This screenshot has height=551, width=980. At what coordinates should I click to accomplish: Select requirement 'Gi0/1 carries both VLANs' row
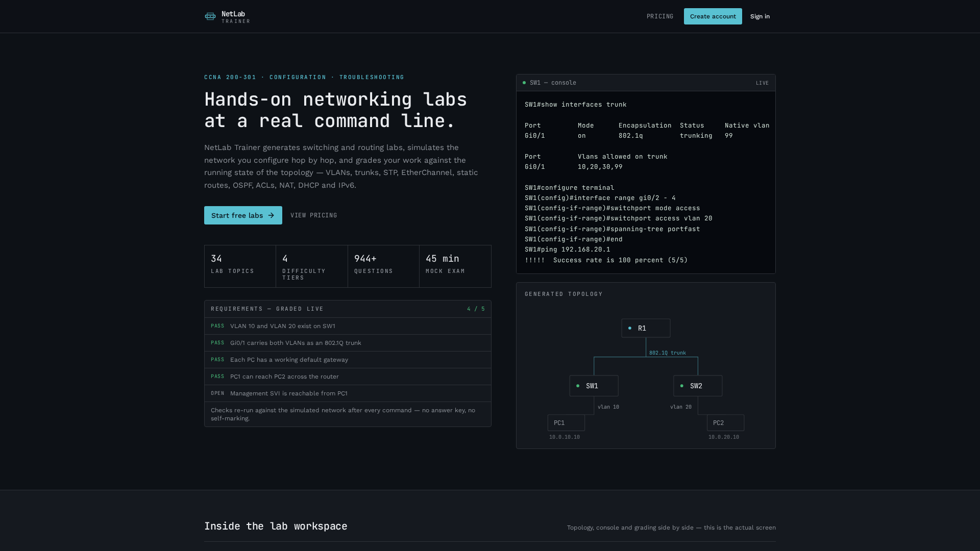pos(348,343)
